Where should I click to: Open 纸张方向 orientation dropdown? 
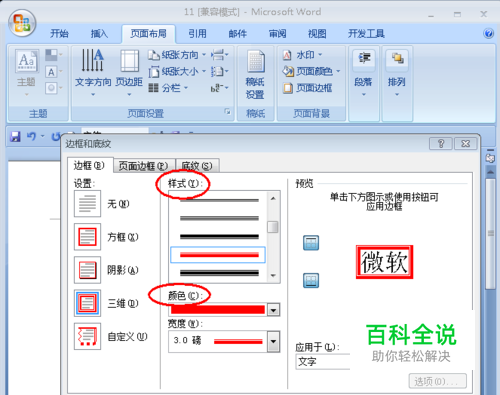177,55
